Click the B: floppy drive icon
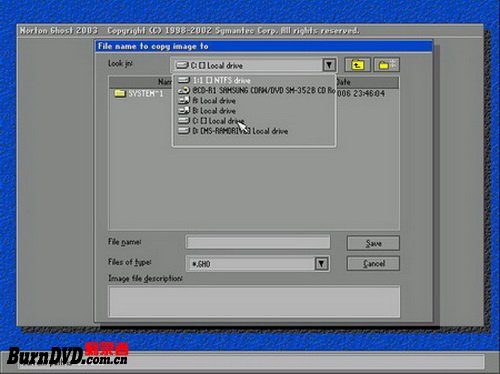This screenshot has width=500, height=374. pyautogui.click(x=184, y=110)
